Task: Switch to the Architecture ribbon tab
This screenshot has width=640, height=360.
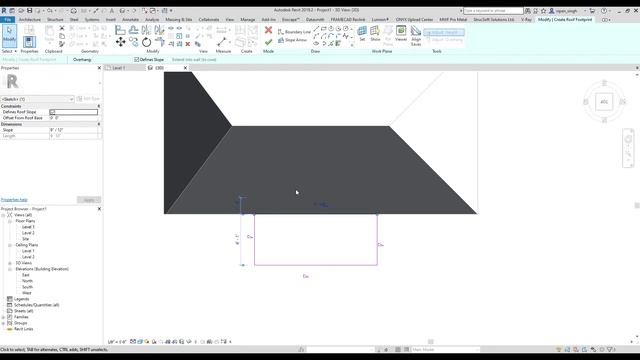Action: tap(30, 20)
